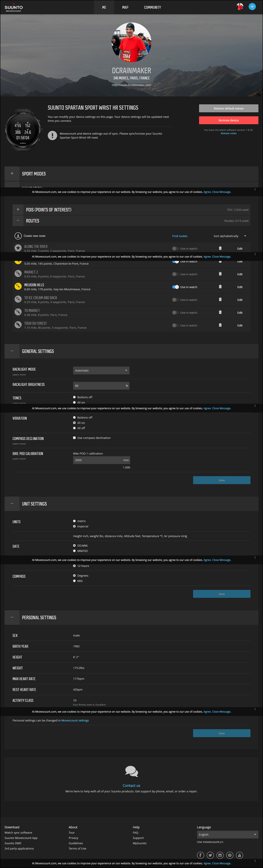263x868 pixels.
Task: Click the yellow Meudon Hills route icon
Action: click(x=18, y=286)
